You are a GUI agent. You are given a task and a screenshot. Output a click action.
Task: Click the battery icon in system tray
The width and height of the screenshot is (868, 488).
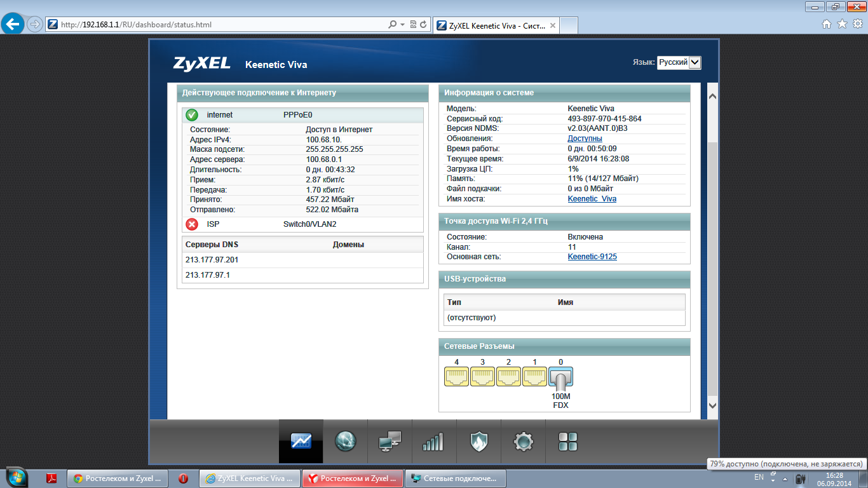tap(801, 478)
